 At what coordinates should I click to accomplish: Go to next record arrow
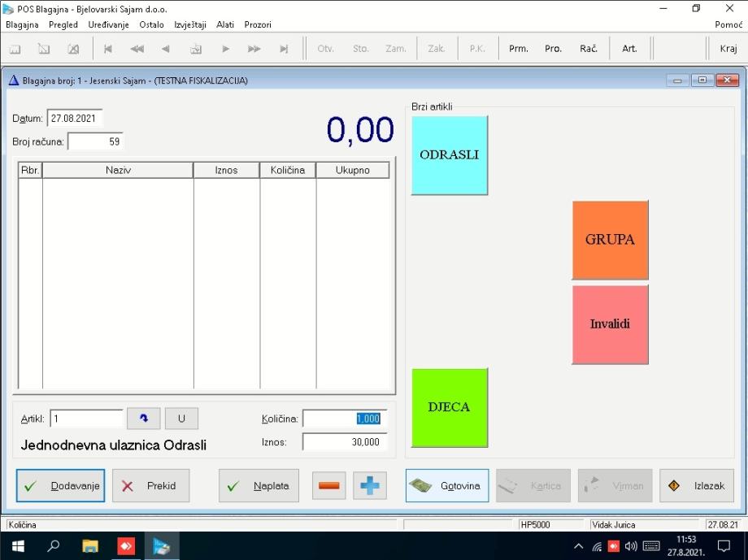click(226, 49)
